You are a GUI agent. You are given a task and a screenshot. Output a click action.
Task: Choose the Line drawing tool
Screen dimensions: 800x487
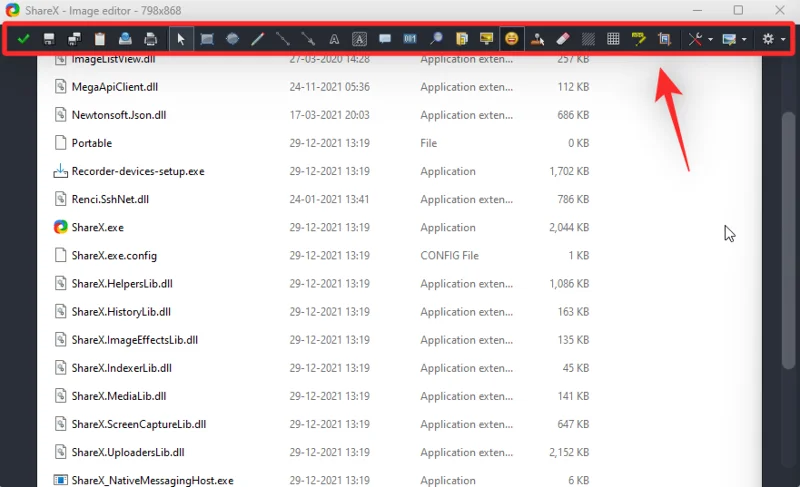pos(283,39)
